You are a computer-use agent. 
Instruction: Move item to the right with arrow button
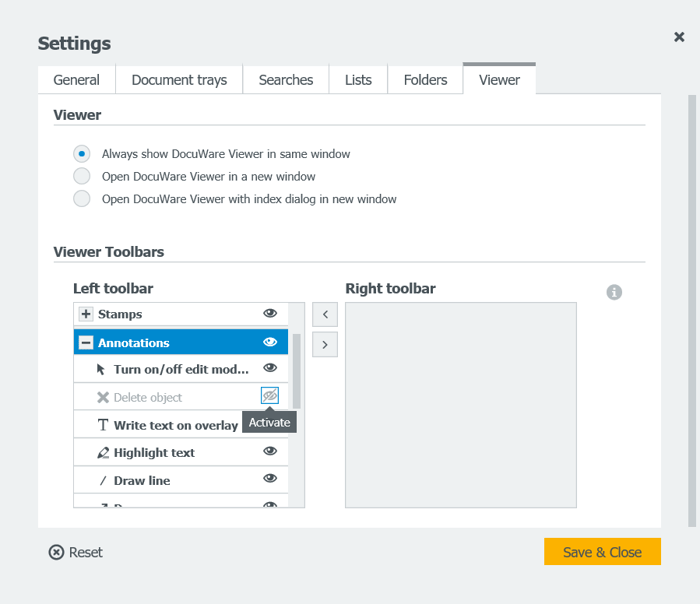pyautogui.click(x=325, y=345)
